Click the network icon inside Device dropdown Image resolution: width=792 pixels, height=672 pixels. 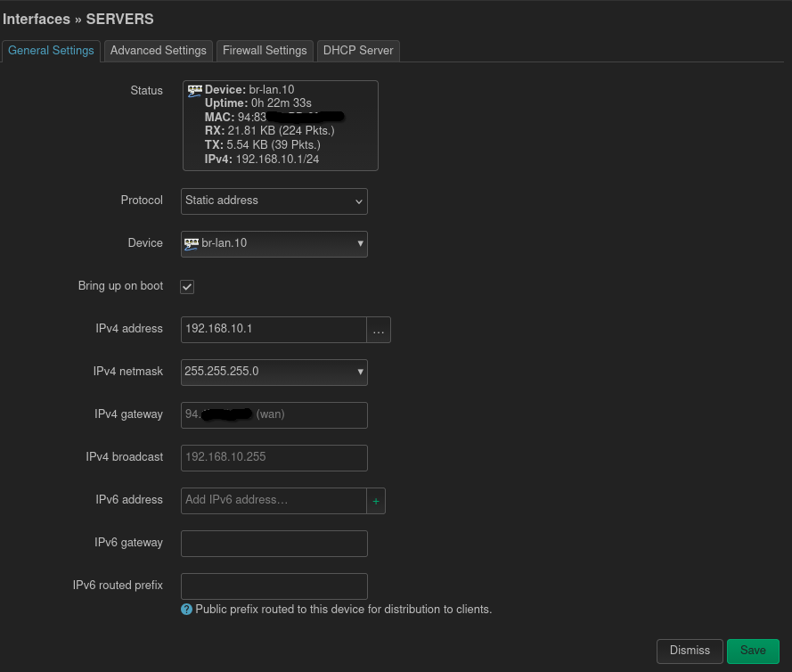[x=192, y=243]
